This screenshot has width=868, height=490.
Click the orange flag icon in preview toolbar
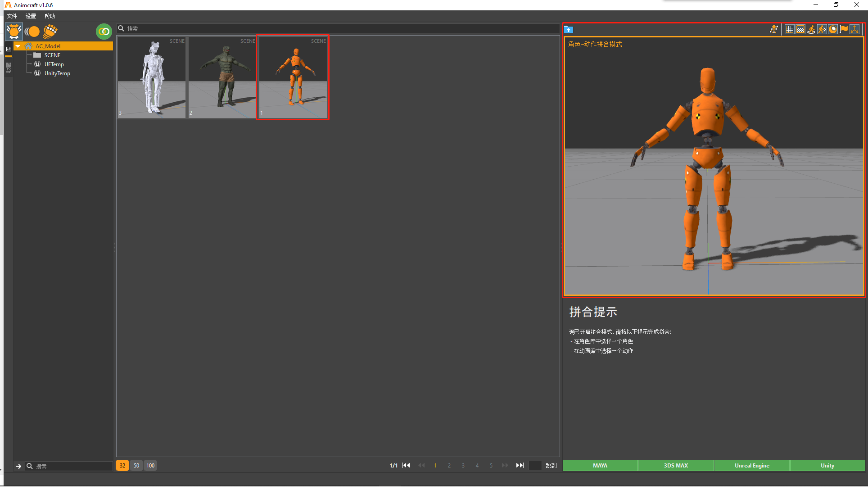pyautogui.click(x=844, y=30)
